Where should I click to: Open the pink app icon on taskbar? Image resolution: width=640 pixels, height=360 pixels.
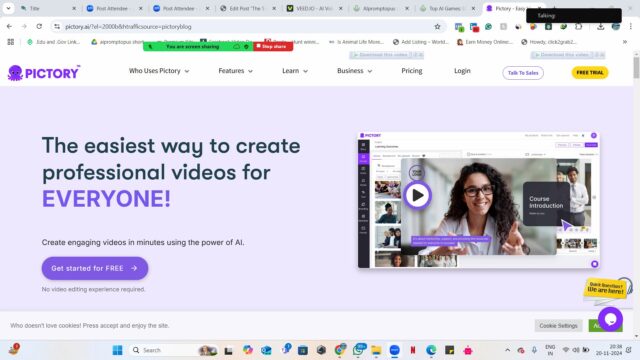[x=468, y=350]
